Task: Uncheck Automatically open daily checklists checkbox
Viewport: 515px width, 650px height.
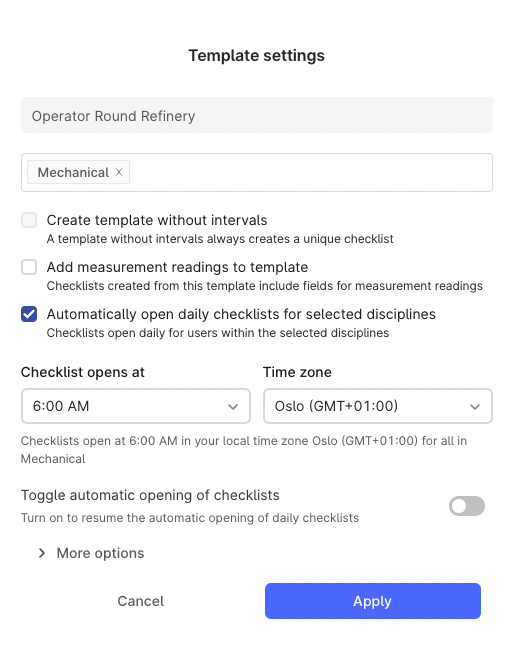Action: (29, 314)
